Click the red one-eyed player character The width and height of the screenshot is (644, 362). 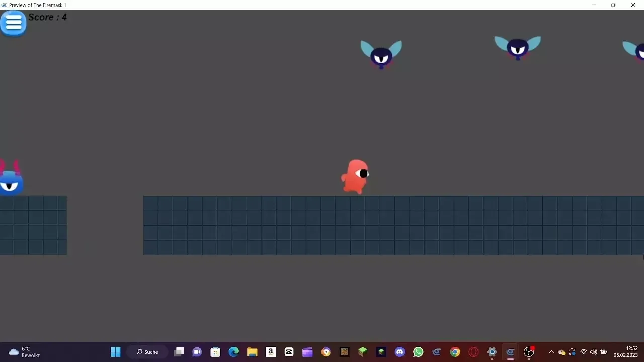click(x=355, y=176)
